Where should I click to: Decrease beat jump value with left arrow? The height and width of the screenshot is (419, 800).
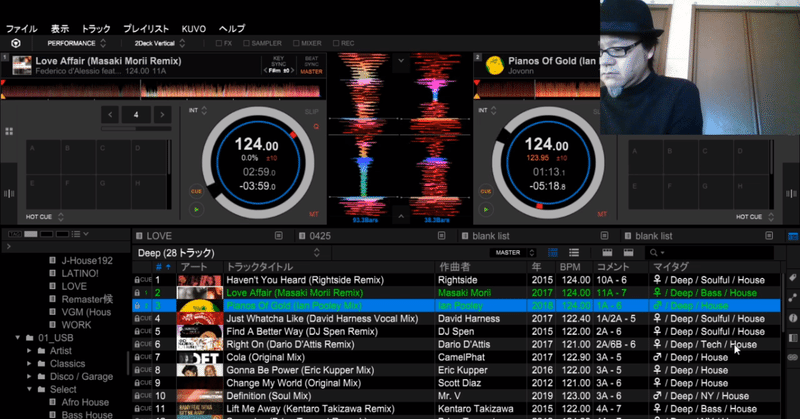click(x=110, y=115)
